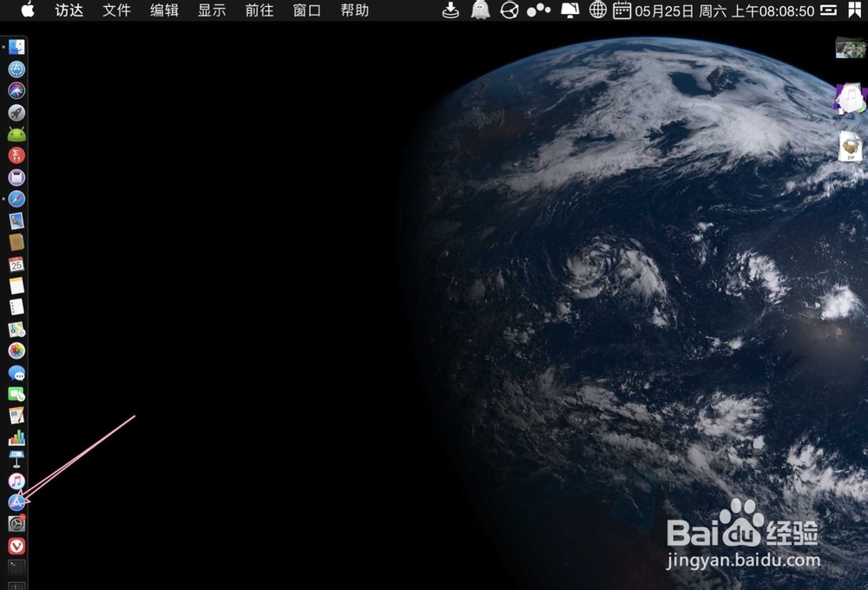Open FaceTime green icon in Dock
Screen dimensions: 868x590
point(16,394)
